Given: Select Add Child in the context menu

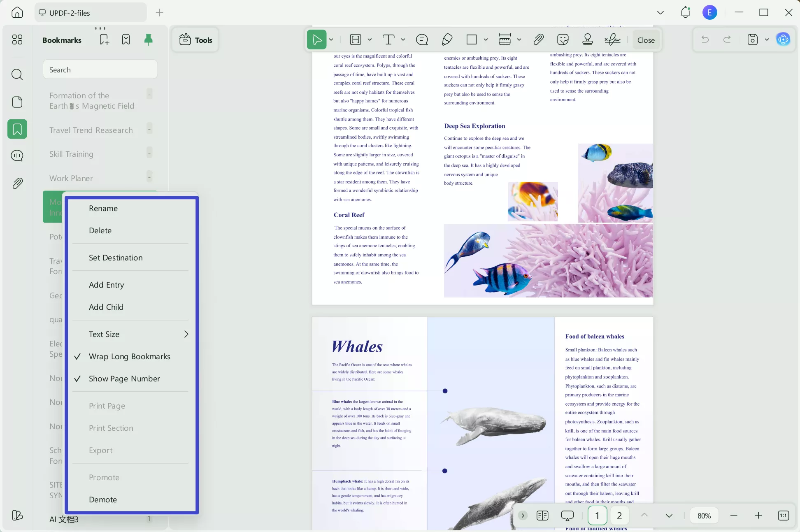Looking at the screenshot, I should tap(106, 307).
